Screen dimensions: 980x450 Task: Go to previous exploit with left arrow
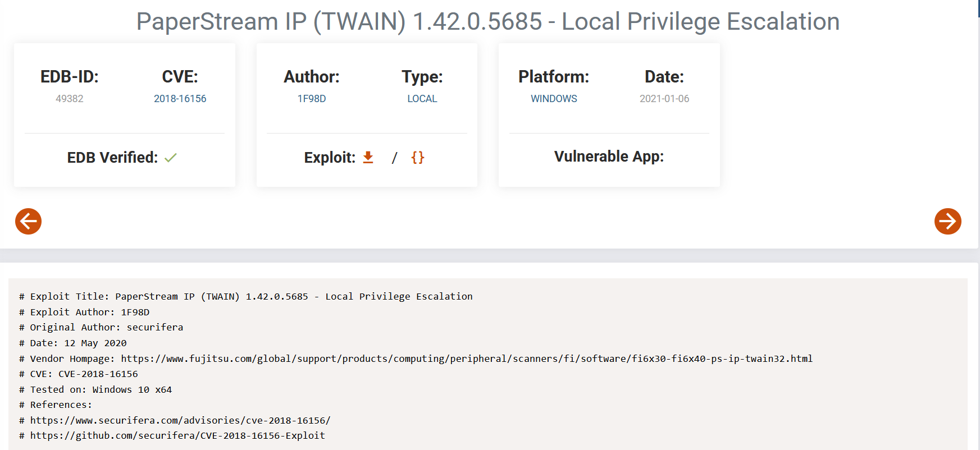[x=28, y=221]
